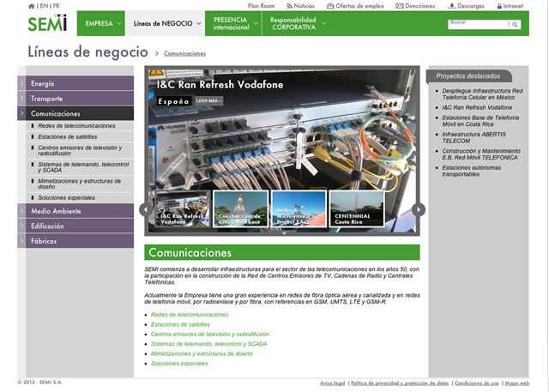Switch language to FR
549x392 pixels.
click(x=56, y=6)
